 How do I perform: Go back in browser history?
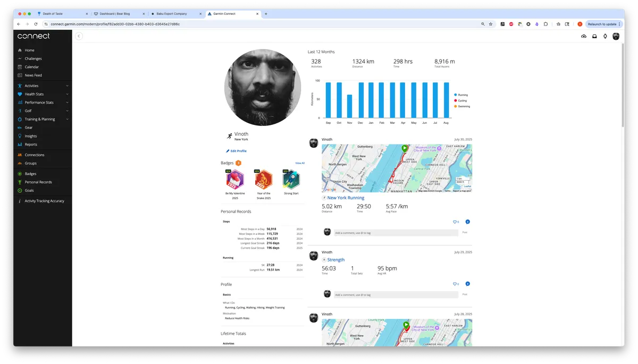point(19,24)
